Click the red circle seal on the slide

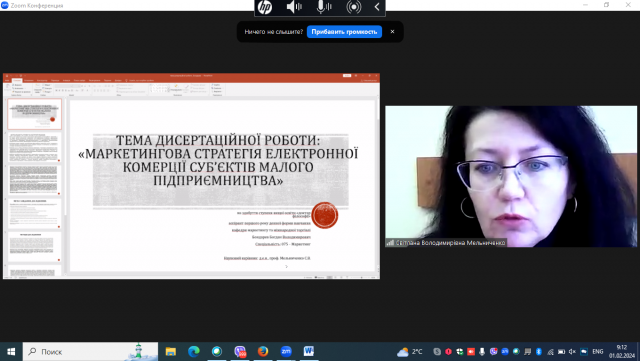coord(324,215)
